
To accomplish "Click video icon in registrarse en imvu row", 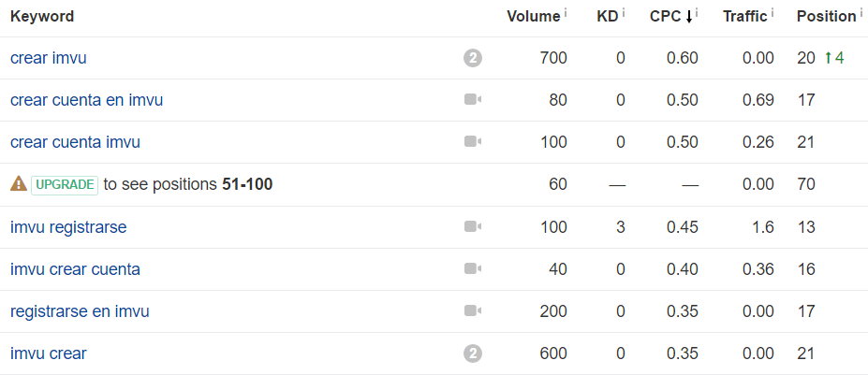I will 473,310.
